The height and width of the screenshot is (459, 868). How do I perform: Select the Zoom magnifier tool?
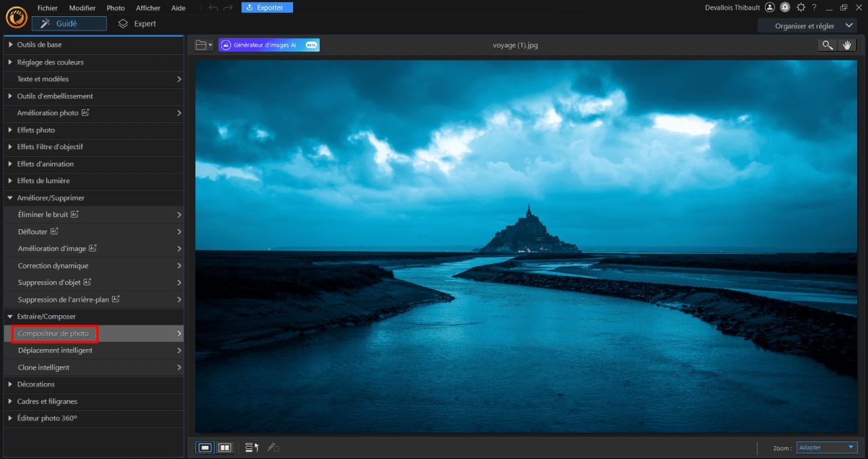[827, 45]
